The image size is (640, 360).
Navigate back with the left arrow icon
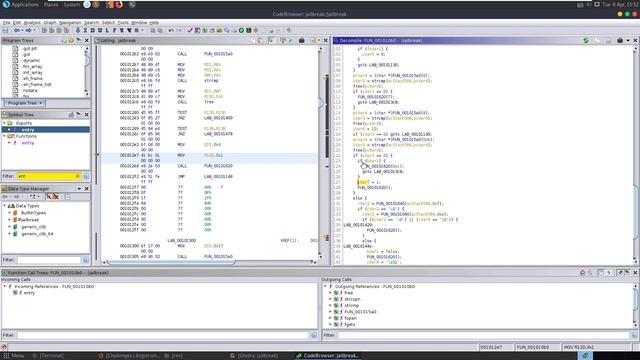click(16, 31)
